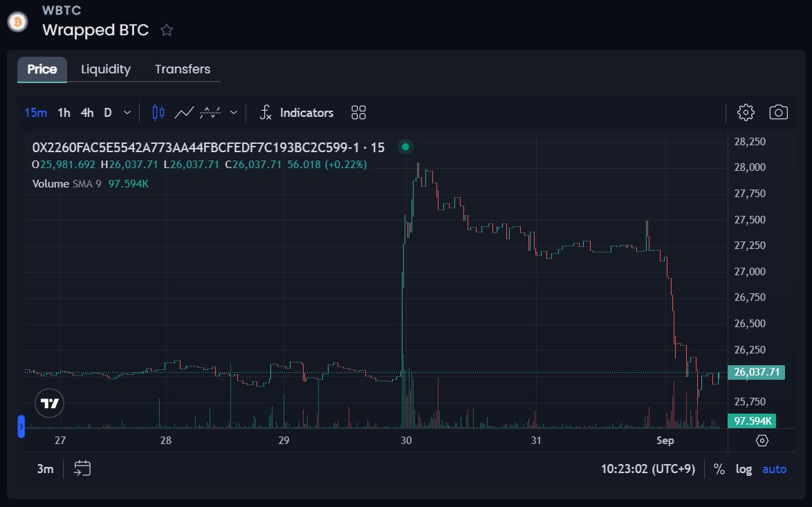Star Wrapped BTC as a favorite
This screenshot has height=507, width=812.
[166, 30]
